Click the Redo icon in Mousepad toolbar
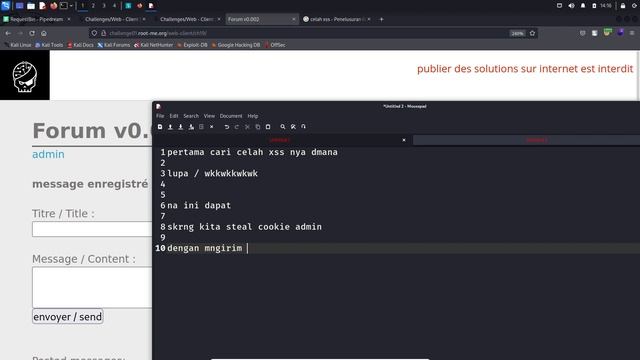The width and height of the screenshot is (640, 360). [x=237, y=127]
